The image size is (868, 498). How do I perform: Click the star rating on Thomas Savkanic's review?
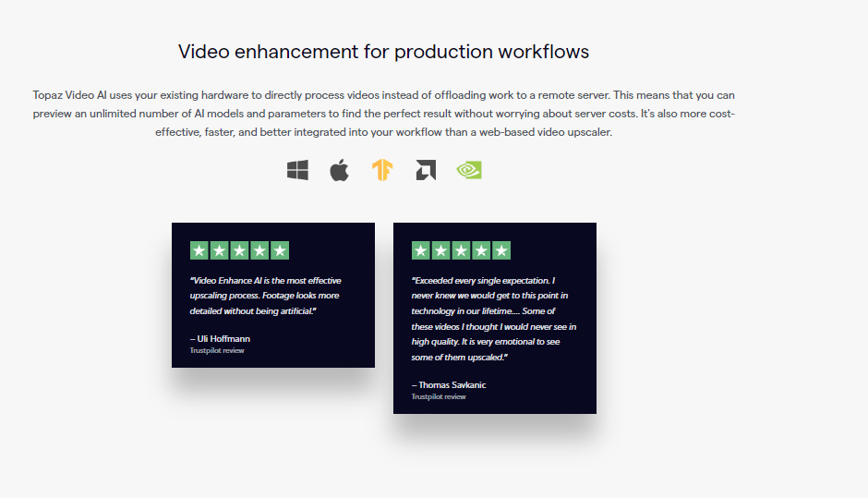[x=461, y=250]
